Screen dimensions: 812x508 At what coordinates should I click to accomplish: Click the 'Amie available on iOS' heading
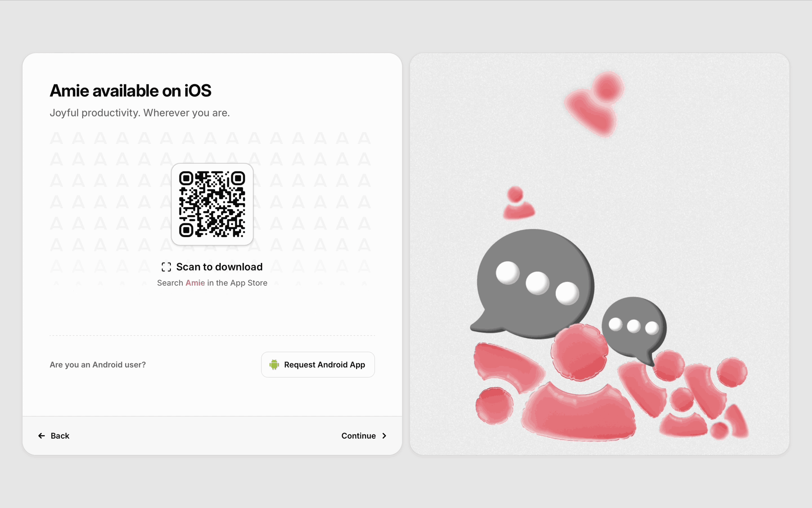[130, 91]
